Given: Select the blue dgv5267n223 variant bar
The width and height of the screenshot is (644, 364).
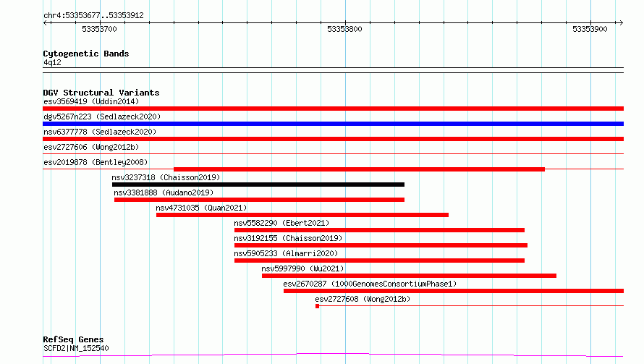Looking at the screenshot, I should 333,124.
